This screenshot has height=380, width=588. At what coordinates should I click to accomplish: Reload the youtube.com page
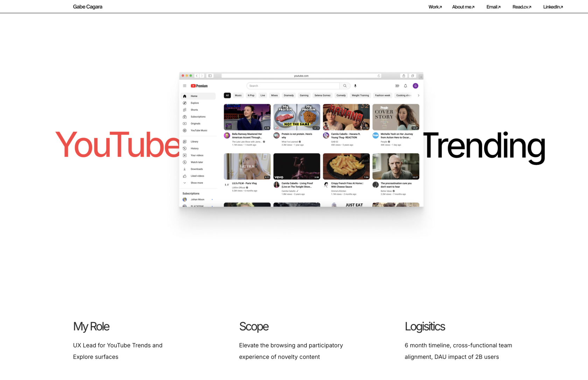379,76
